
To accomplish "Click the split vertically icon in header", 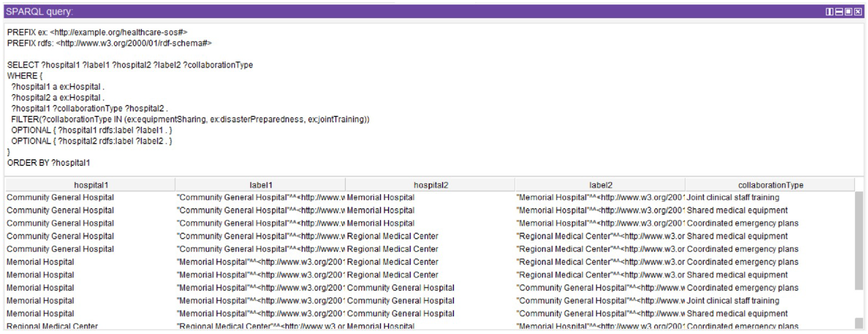I will [829, 12].
